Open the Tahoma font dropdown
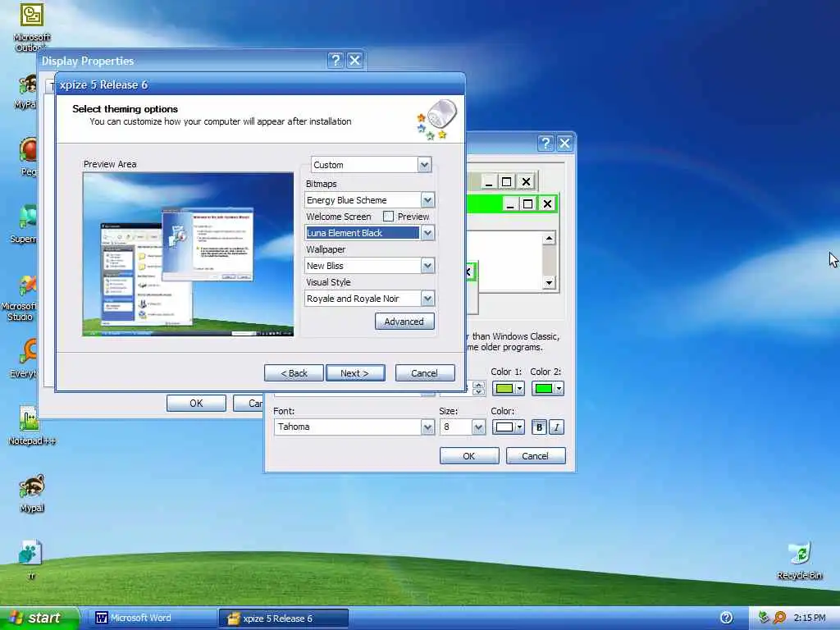840x630 pixels. click(427, 427)
